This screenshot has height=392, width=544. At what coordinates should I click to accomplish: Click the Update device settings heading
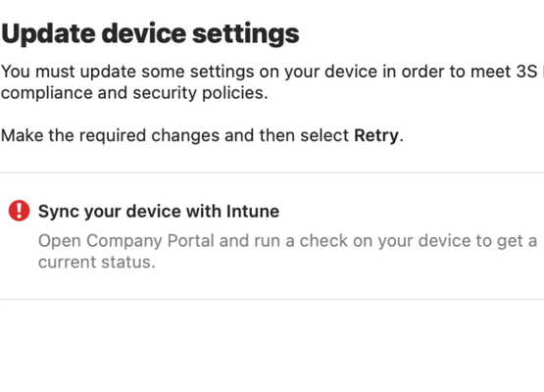click(x=150, y=34)
